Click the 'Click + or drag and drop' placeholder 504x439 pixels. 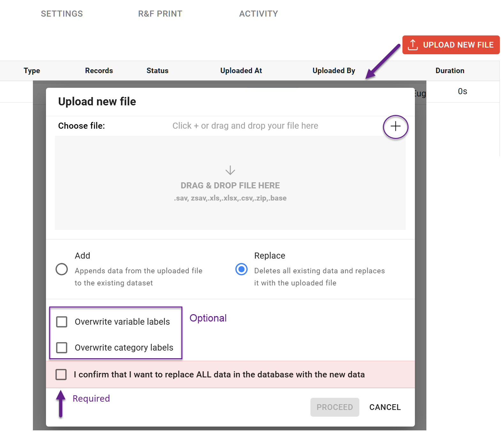click(x=245, y=126)
